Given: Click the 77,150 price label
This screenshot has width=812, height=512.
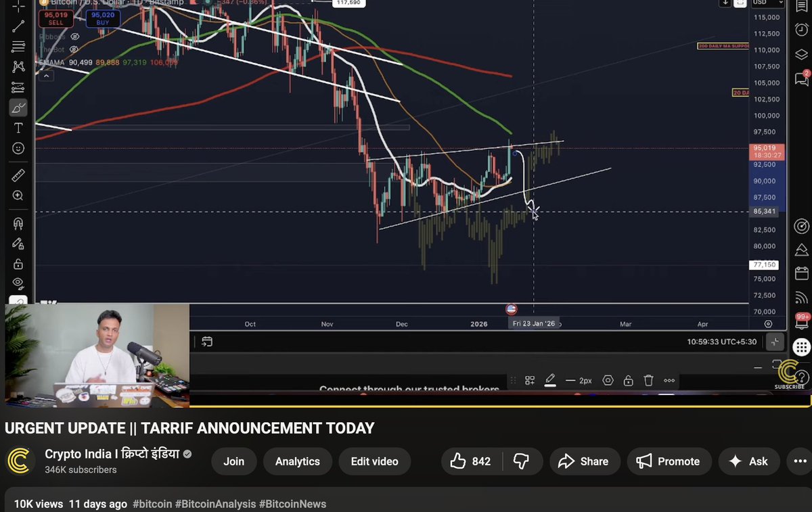Looking at the screenshot, I should [765, 264].
